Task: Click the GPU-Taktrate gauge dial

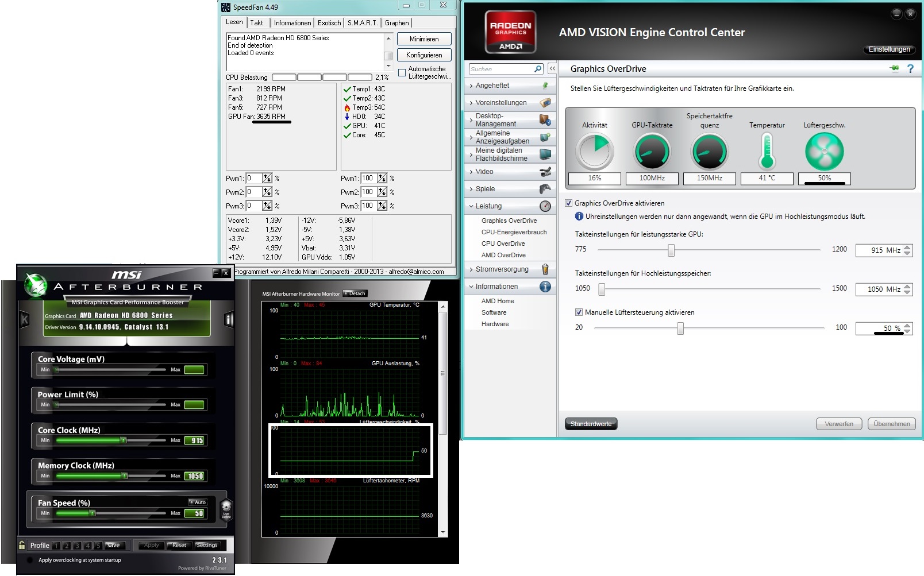Action: coord(652,151)
